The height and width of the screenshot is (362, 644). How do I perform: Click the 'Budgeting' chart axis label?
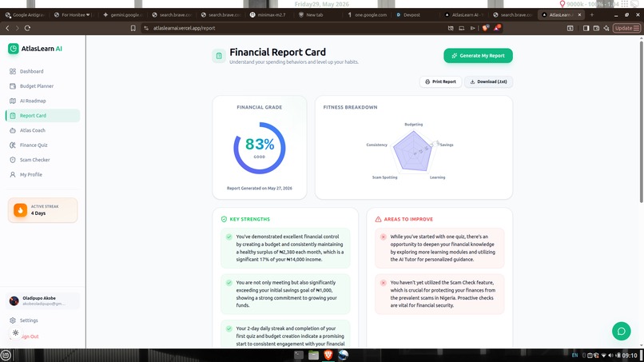(x=413, y=124)
